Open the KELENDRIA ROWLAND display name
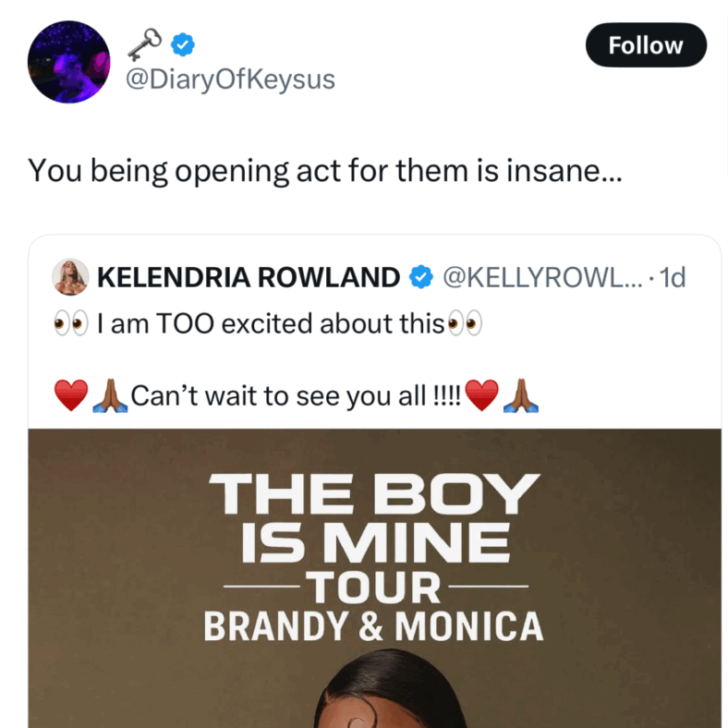This screenshot has width=728, height=728. (x=249, y=277)
